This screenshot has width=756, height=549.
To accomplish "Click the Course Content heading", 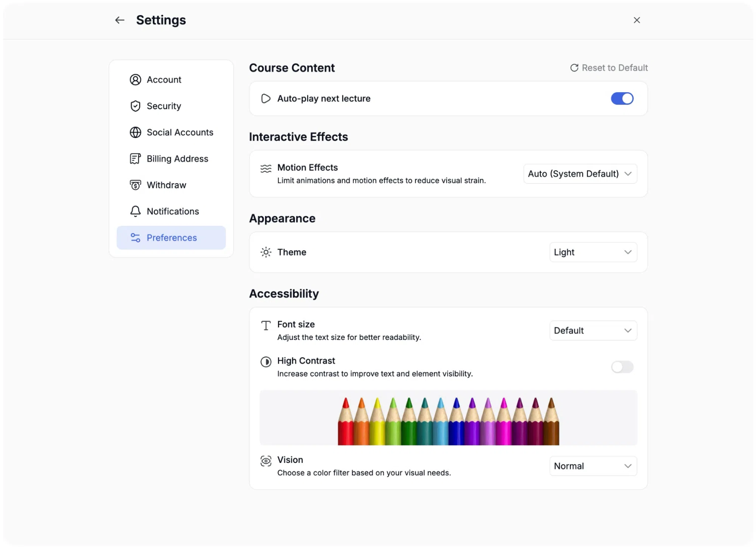I will pyautogui.click(x=292, y=68).
